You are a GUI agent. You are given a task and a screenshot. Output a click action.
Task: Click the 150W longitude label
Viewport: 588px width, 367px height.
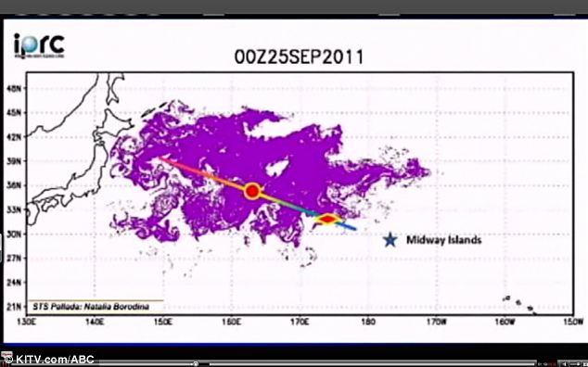tap(573, 322)
